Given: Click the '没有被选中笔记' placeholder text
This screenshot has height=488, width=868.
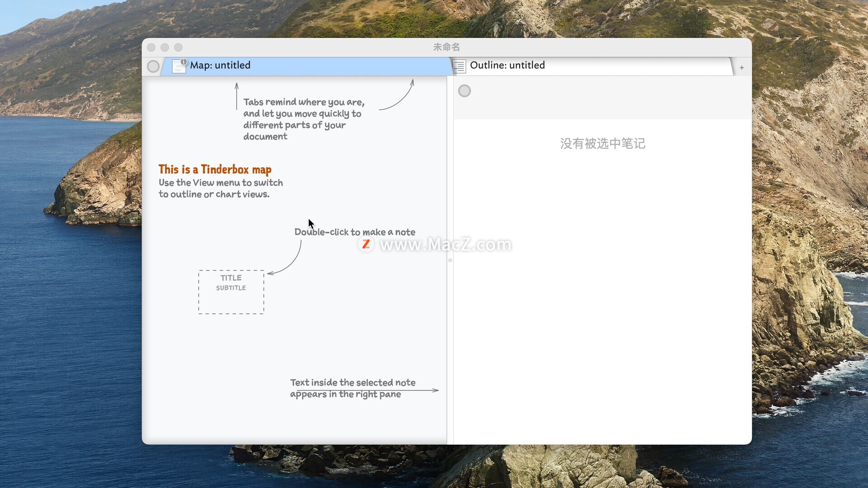Looking at the screenshot, I should point(602,144).
